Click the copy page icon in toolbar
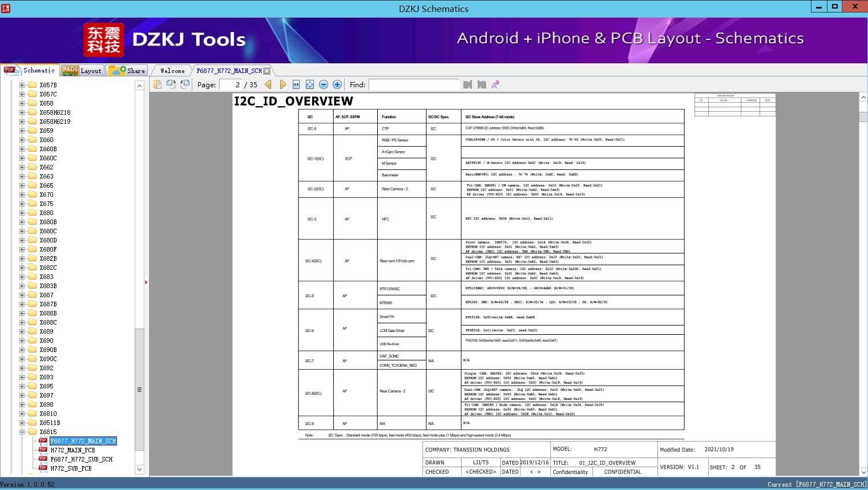Screen dimensions: 868x490 [x=158, y=84]
